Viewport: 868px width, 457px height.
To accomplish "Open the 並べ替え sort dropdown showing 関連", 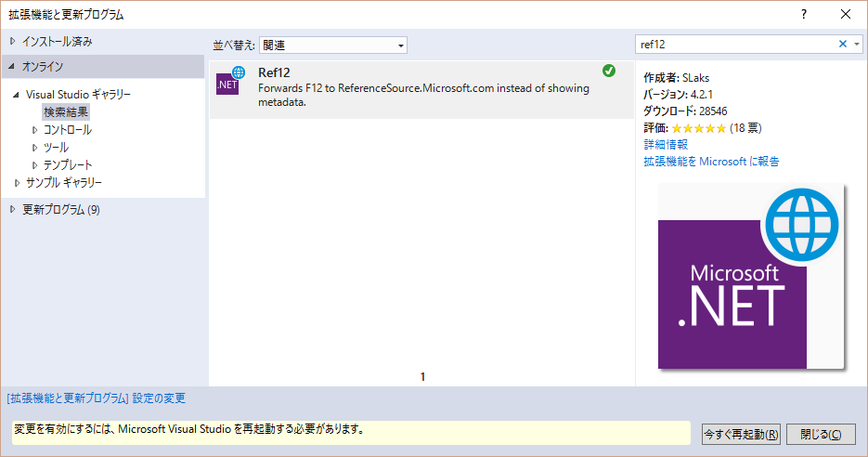I will (332, 45).
